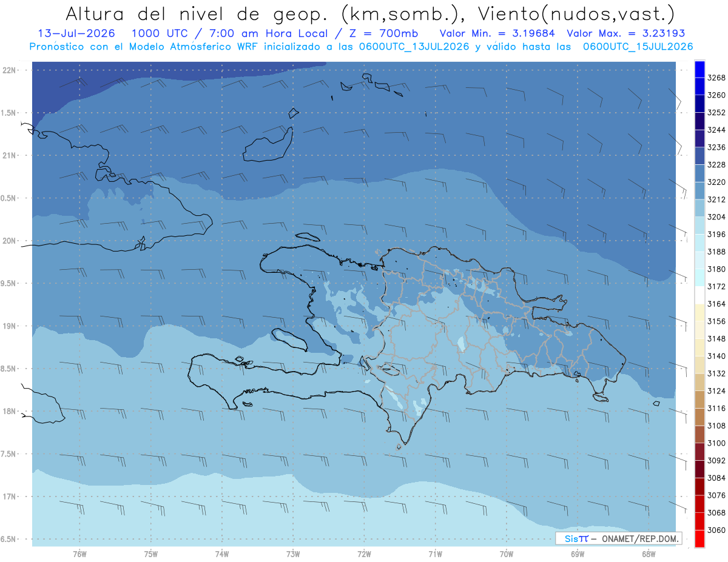Click the 3116 color bar value

click(x=716, y=409)
